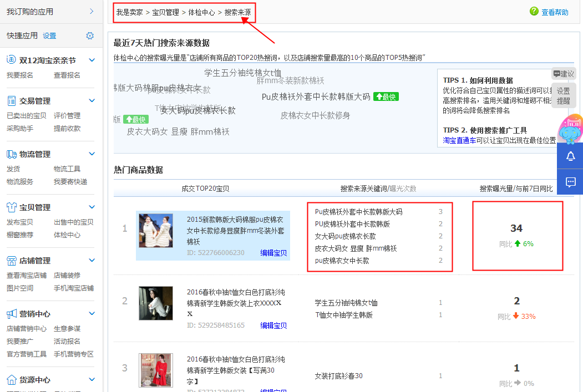Image resolution: width=583 pixels, height=392 pixels.
Task: Collapse the 物流管理 section chevron
Action: 92,154
